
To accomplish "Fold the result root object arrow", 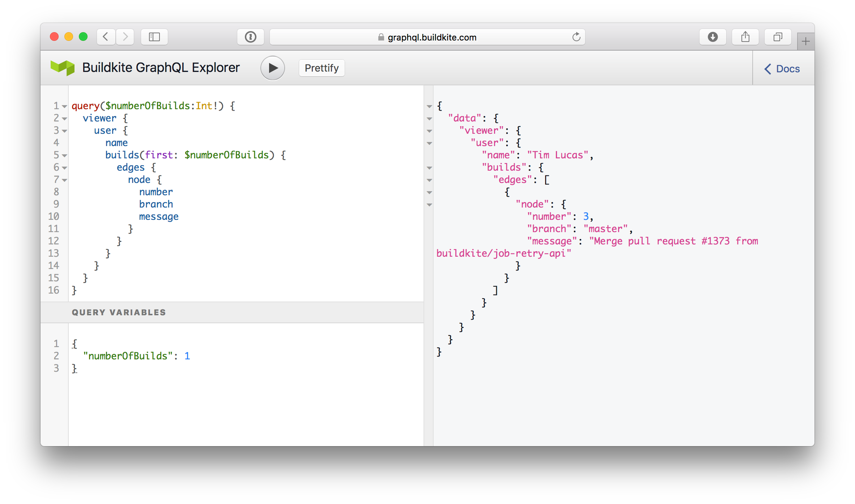I will pos(429,106).
